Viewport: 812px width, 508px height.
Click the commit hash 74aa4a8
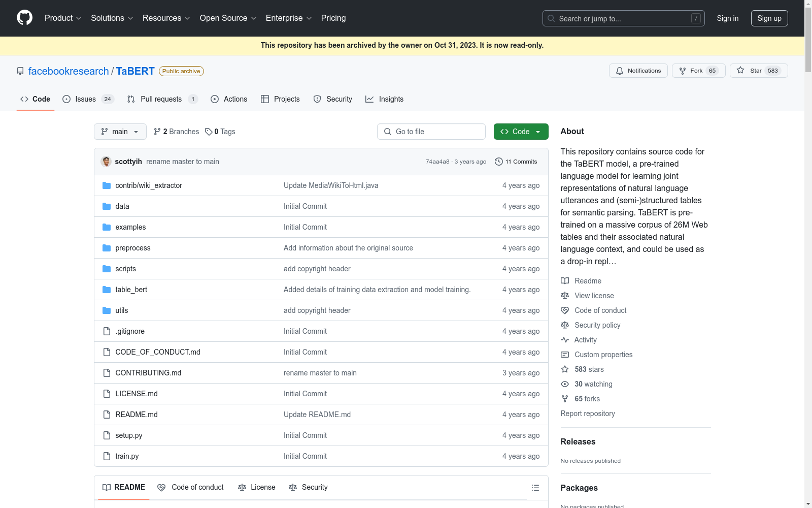click(x=437, y=162)
